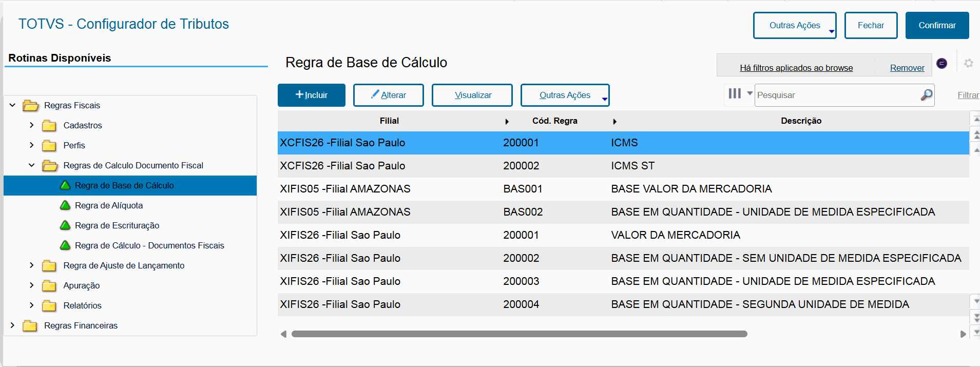The width and height of the screenshot is (980, 367).
Task: Click the Cadastros folder icon
Action: 49,126
